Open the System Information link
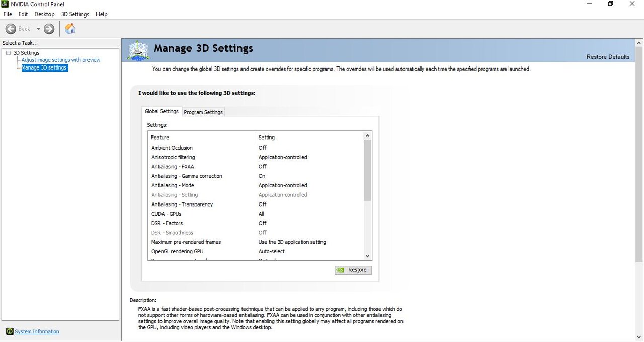The width and height of the screenshot is (644, 342). [x=37, y=331]
